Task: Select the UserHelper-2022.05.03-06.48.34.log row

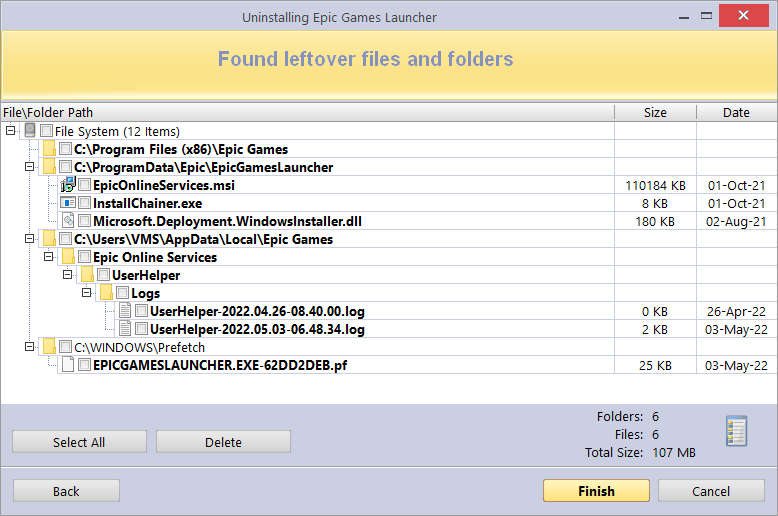Action: 389,329
